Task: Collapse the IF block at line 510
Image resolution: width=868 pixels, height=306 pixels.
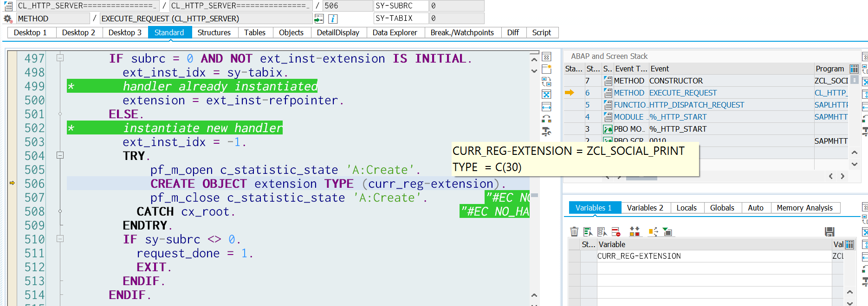Action: tap(60, 239)
